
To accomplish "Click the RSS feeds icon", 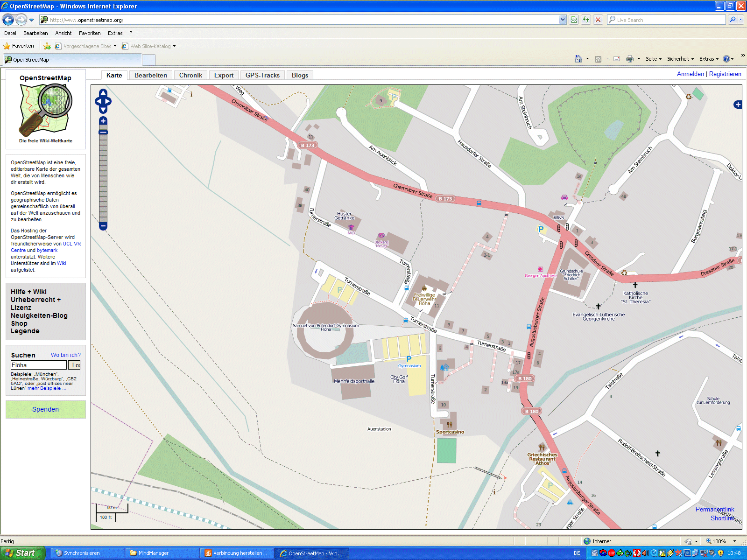I will point(598,59).
